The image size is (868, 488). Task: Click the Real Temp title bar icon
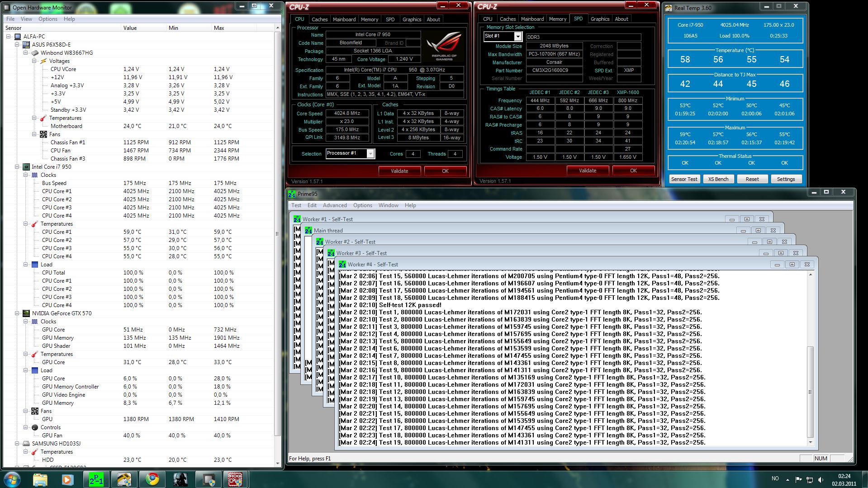point(668,8)
